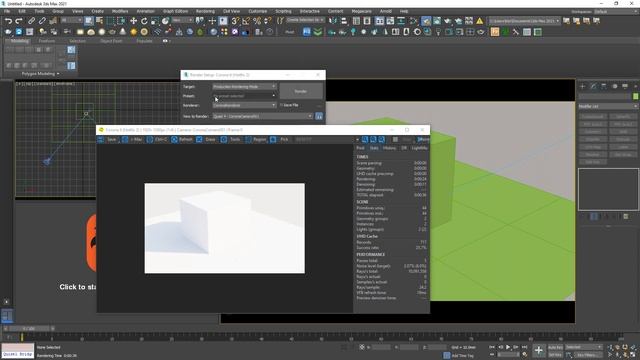The image size is (640, 360).
Task: Select the Select and Link chain icon
Action: click(x=31, y=21)
